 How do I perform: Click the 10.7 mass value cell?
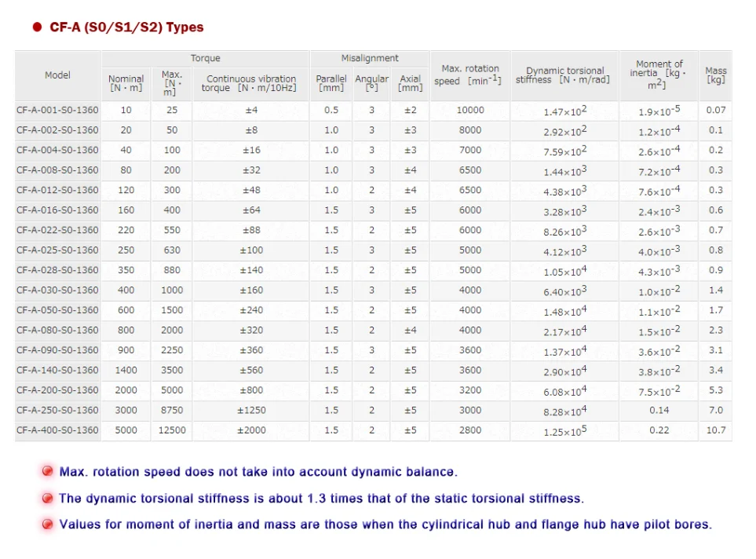715,430
